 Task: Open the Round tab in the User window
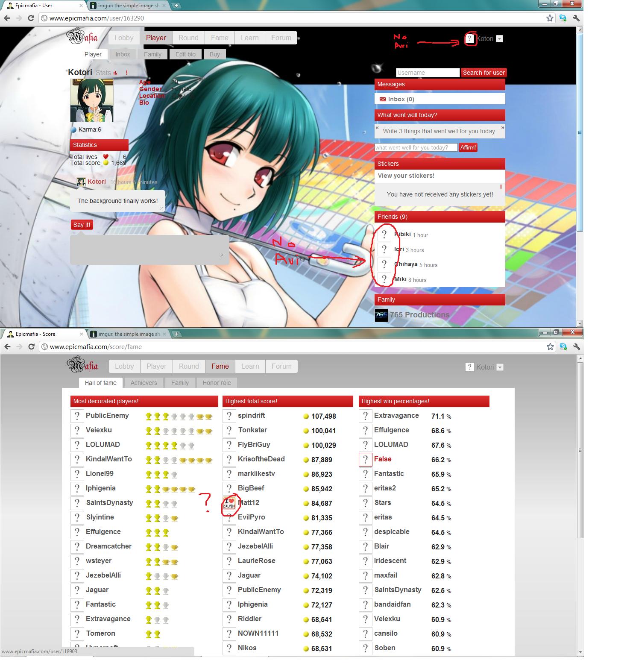[x=188, y=38]
